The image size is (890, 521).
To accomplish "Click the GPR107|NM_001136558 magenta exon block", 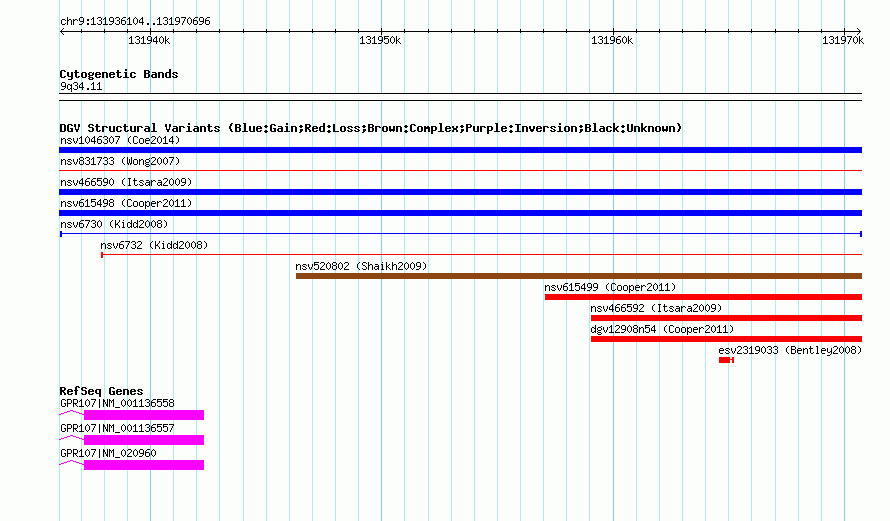I will point(144,415).
